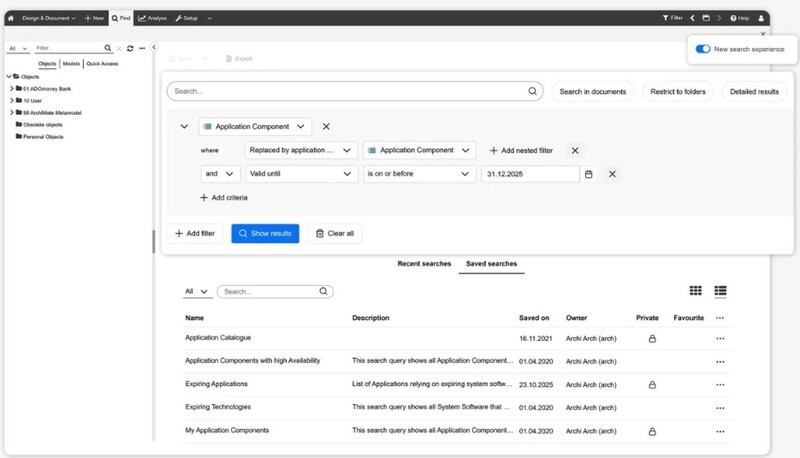Screen dimensions: 800x458
Task: Expand the 99 ArchiMate Metamodel folder
Action: pyautogui.click(x=12, y=112)
